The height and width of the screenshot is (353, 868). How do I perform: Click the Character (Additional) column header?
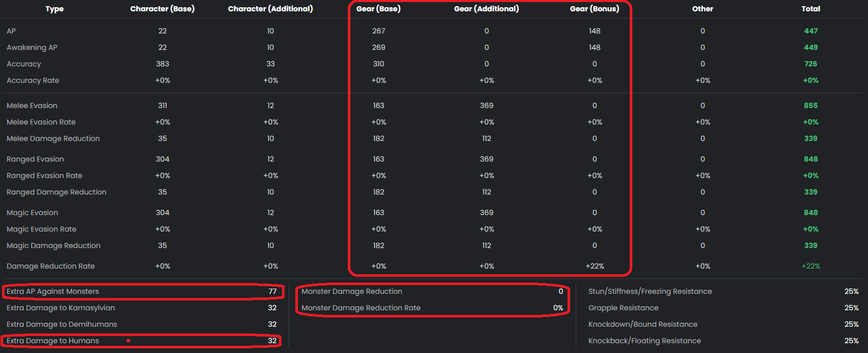(x=270, y=9)
